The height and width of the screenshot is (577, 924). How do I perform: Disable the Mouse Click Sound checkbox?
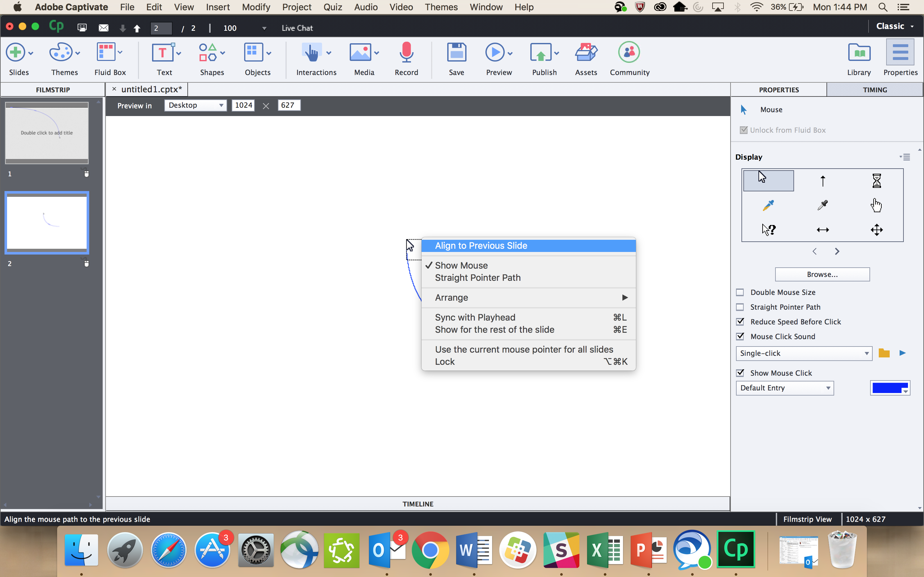click(x=741, y=336)
